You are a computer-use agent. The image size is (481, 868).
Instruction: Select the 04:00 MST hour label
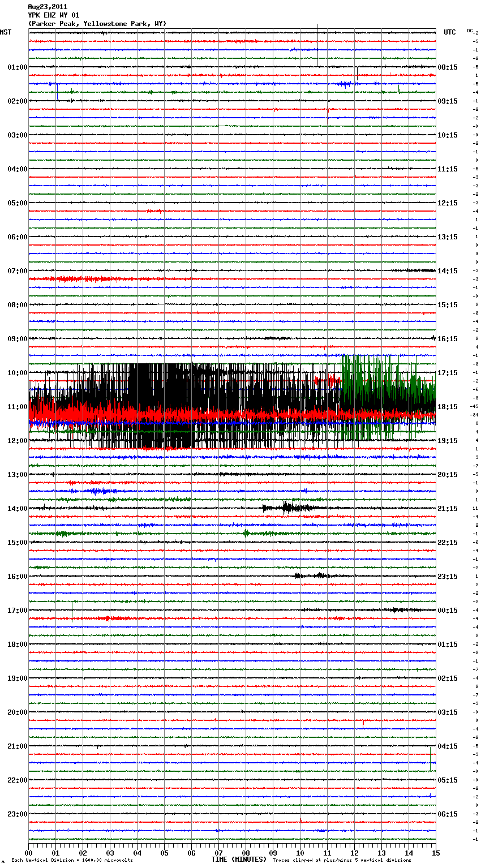18,169
